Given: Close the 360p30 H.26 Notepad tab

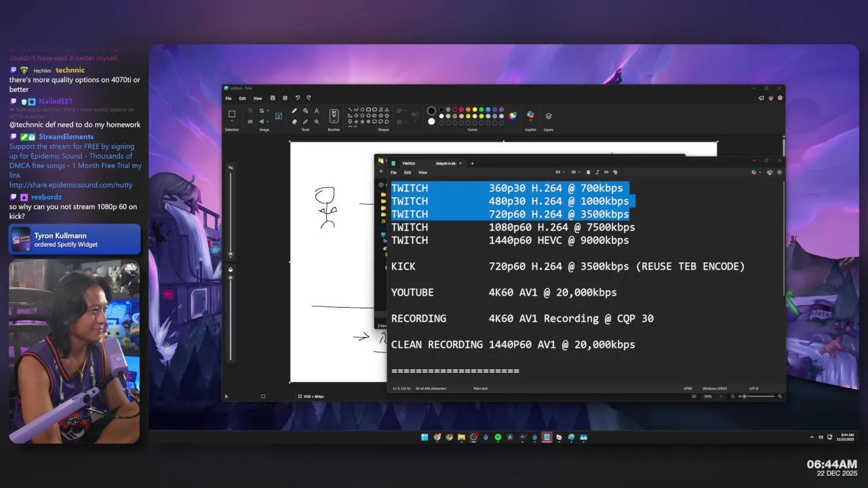Looking at the screenshot, I should click(x=460, y=163).
